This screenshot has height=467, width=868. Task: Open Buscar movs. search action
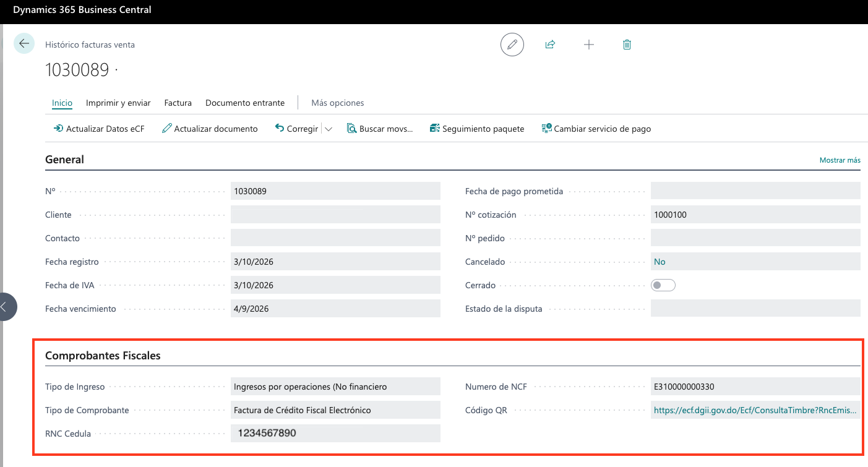click(380, 128)
